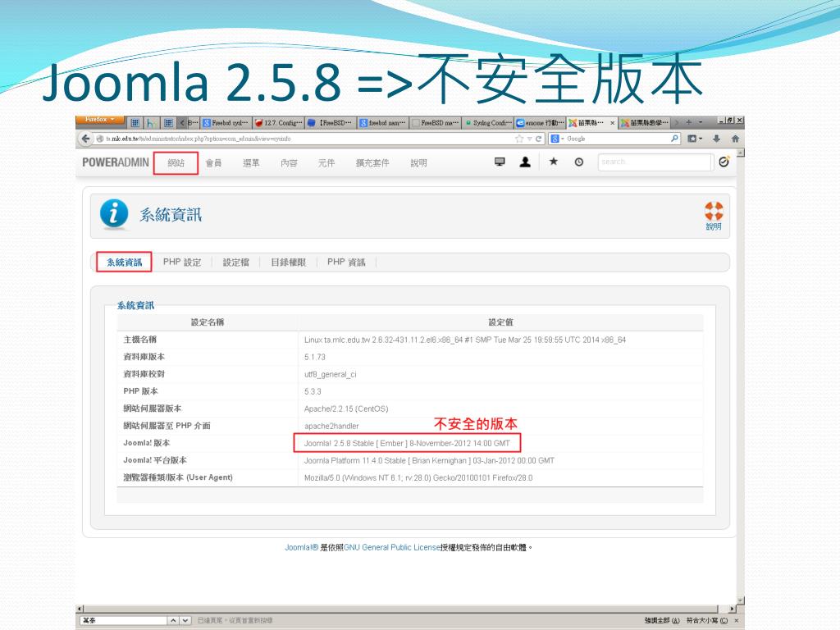
Task: Switch to the emome browser tab
Action: [x=540, y=123]
